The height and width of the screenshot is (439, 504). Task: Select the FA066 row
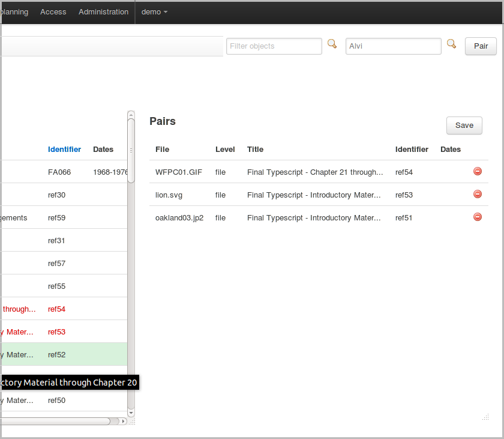pyautogui.click(x=59, y=172)
